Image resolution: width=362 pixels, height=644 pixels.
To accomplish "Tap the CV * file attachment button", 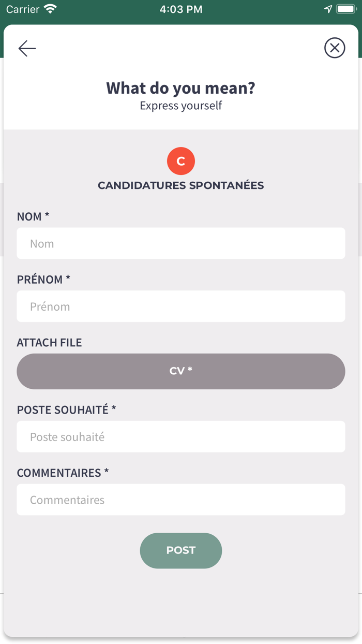I will [181, 371].
